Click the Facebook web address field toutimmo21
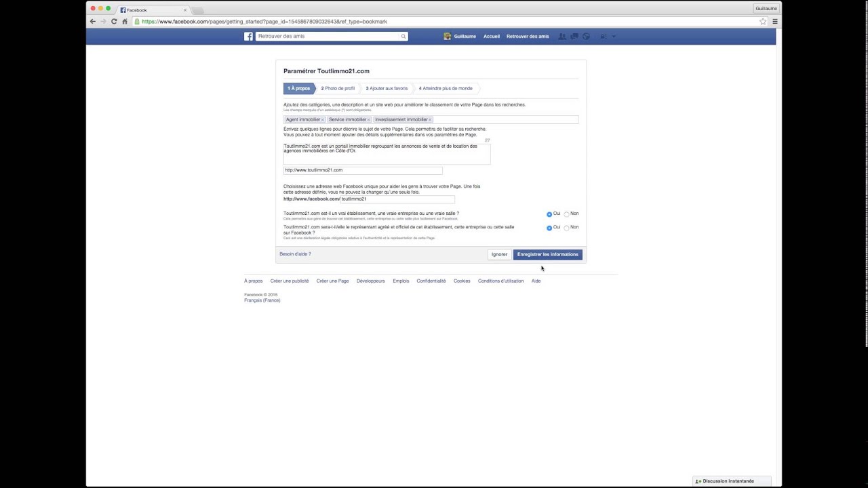The width and height of the screenshot is (868, 488). click(x=397, y=199)
